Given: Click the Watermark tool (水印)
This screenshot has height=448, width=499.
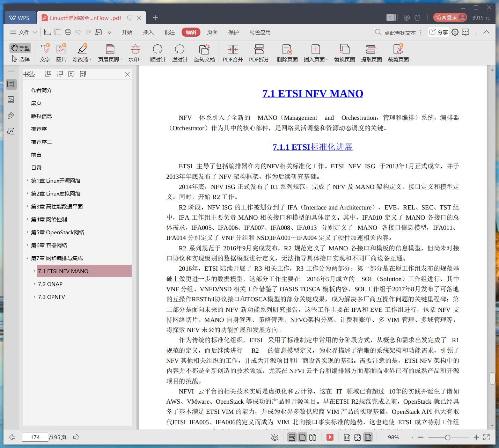Looking at the screenshot, I should pyautogui.click(x=135, y=53).
